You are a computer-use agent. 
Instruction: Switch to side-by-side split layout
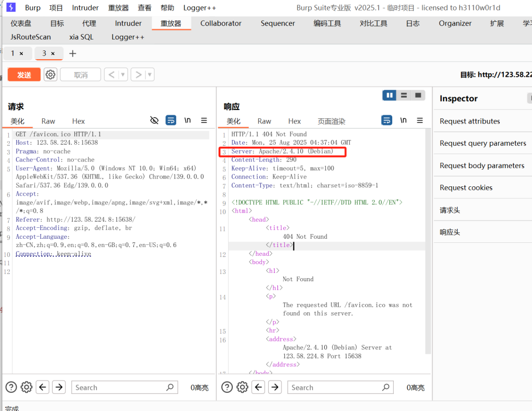click(x=390, y=95)
